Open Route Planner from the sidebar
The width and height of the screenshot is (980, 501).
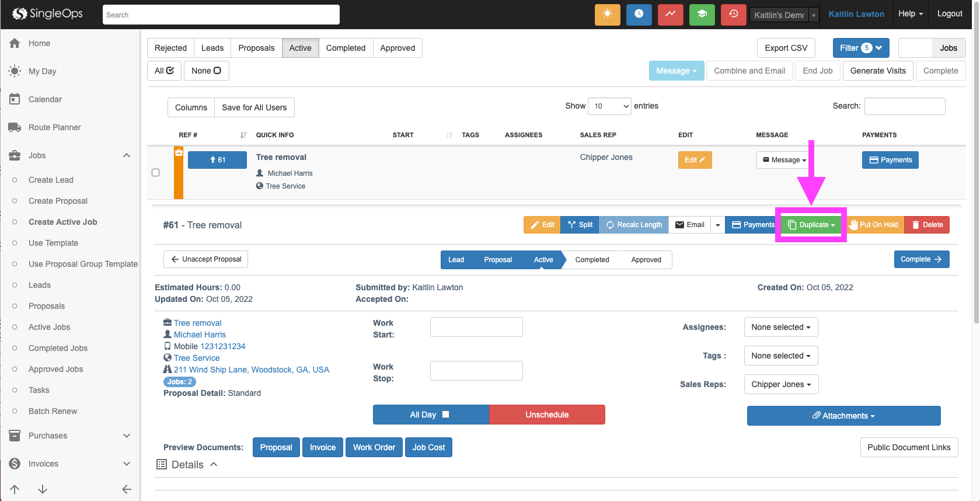click(x=54, y=127)
